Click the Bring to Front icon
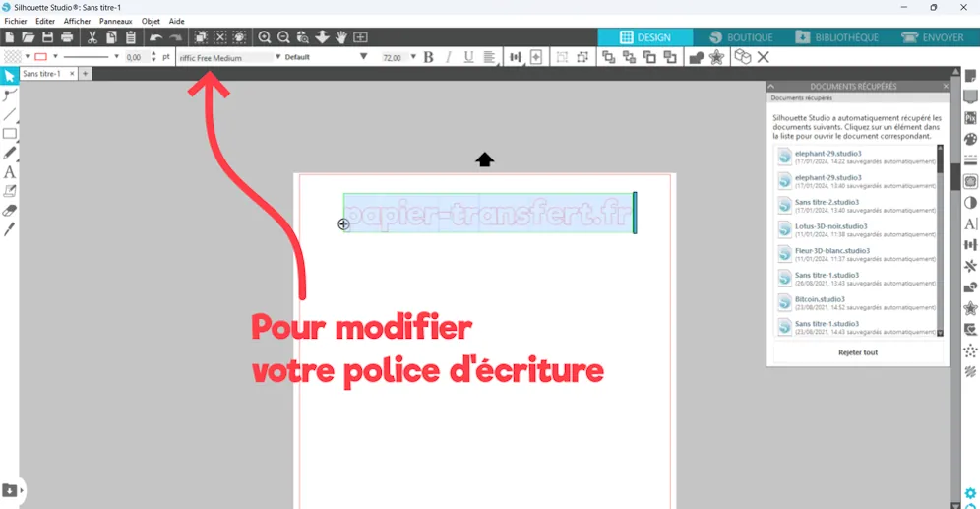Viewport: 980px width, 509px height. click(x=608, y=57)
